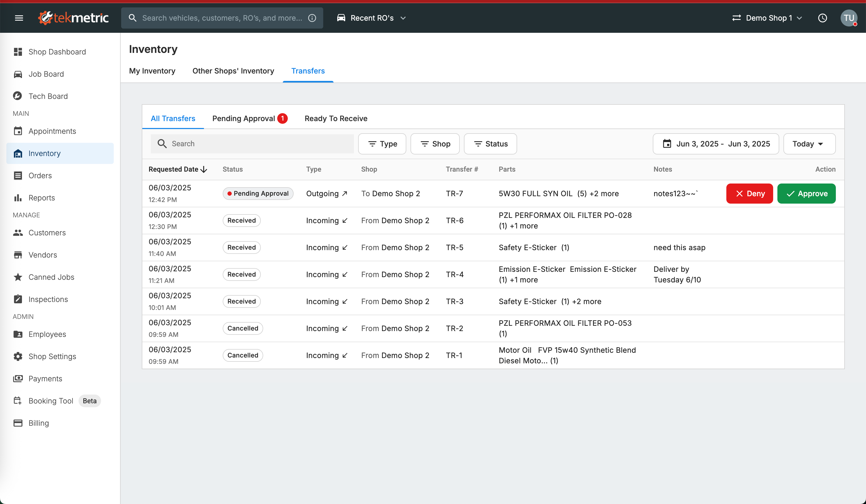Switch to Other Shops' Inventory tab
866x504 pixels.
233,71
